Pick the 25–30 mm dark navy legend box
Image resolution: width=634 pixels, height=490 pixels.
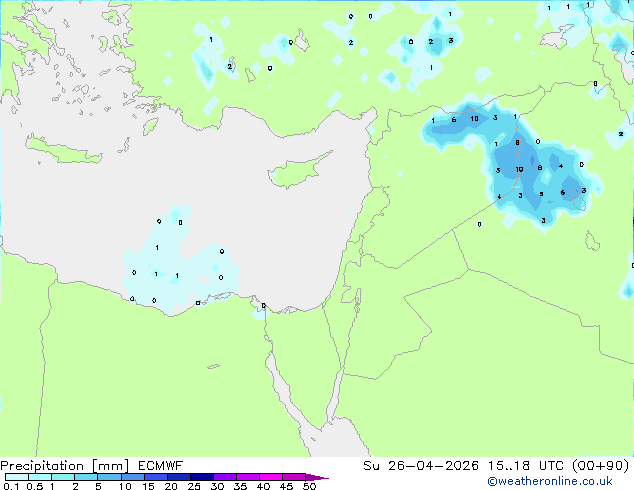(201, 477)
